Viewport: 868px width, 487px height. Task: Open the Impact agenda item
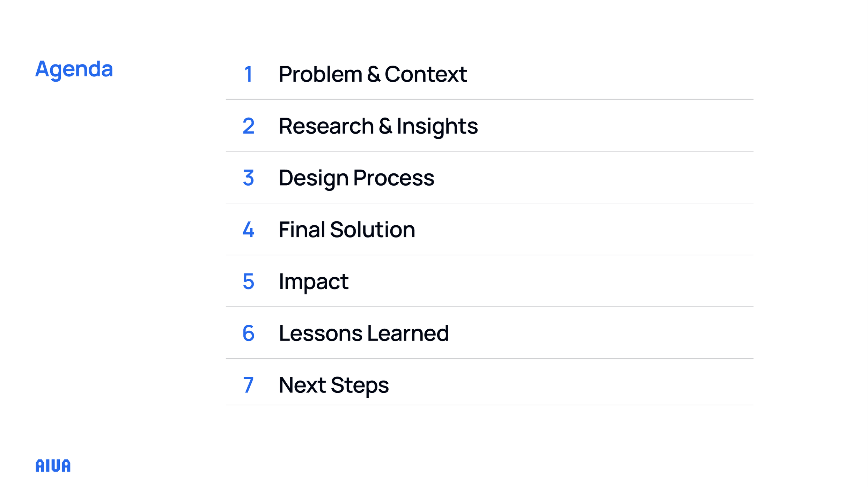point(314,282)
